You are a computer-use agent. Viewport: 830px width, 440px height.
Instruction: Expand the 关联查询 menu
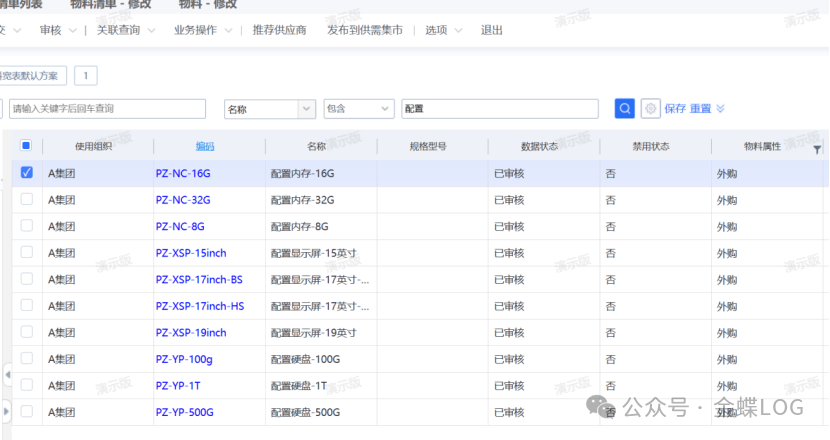click(125, 30)
